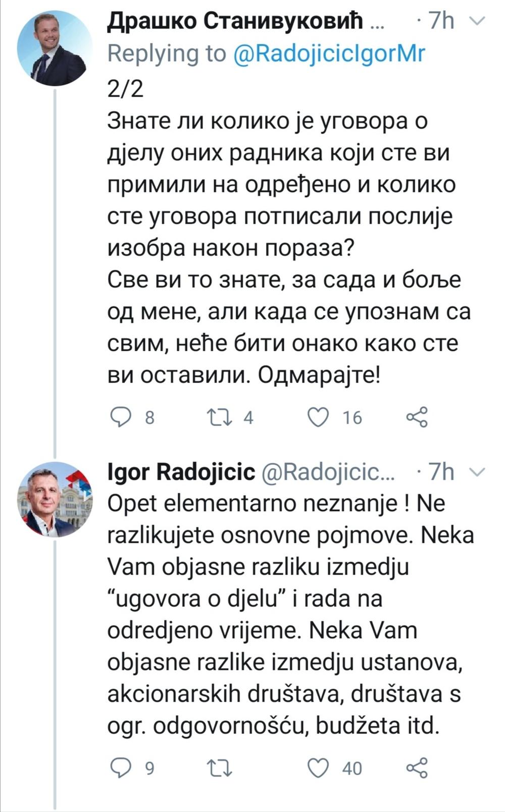
Task: Open options chevron on Igor Radojicic's tweet
Action: (477, 472)
